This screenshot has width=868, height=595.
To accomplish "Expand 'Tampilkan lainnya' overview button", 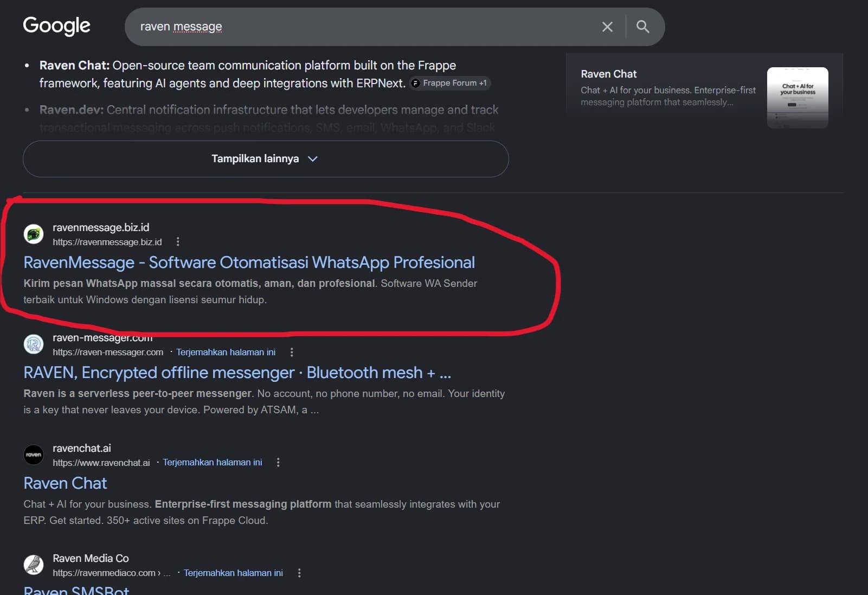I will [266, 159].
